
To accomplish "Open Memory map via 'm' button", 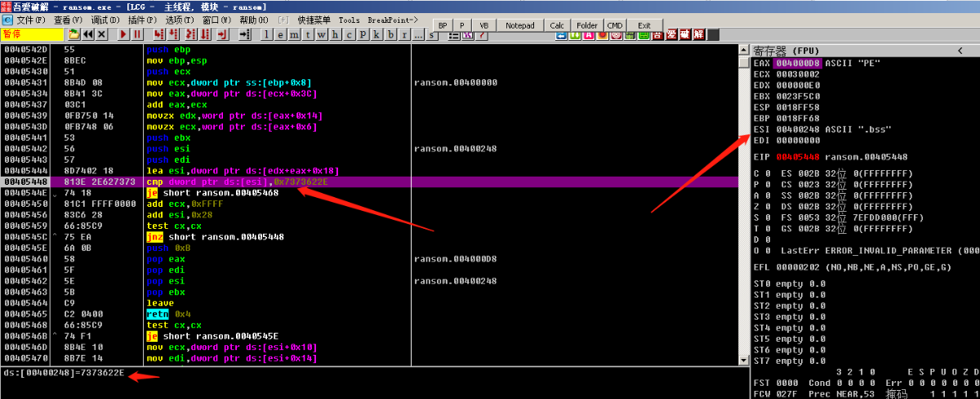I will tap(294, 34).
